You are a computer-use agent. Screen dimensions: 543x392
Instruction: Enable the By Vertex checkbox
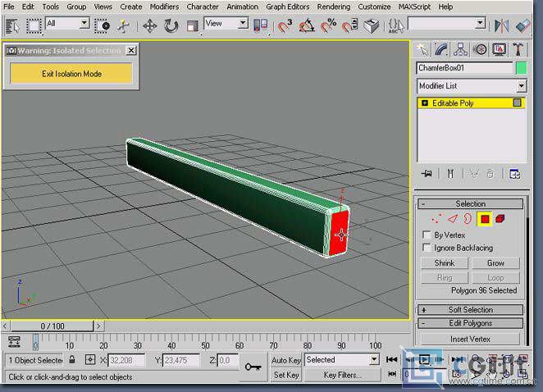click(427, 235)
